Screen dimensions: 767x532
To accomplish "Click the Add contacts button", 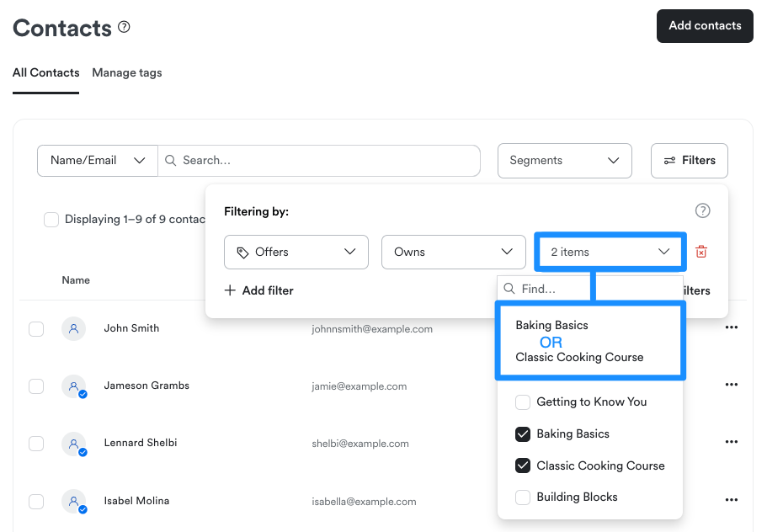I will click(705, 26).
